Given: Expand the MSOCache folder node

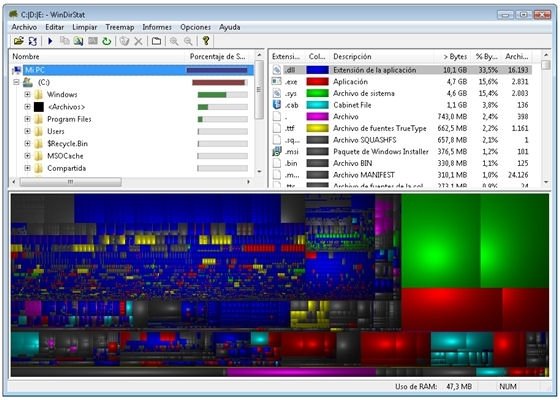Looking at the screenshot, I should 28,156.
